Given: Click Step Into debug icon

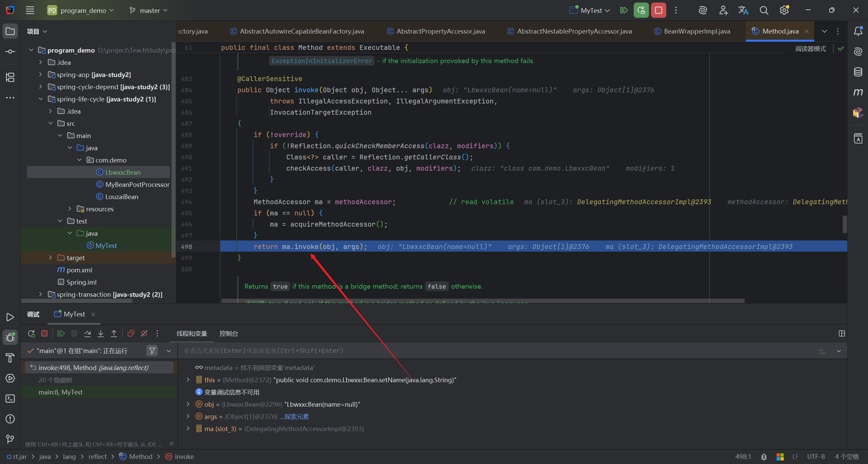Looking at the screenshot, I should (101, 333).
